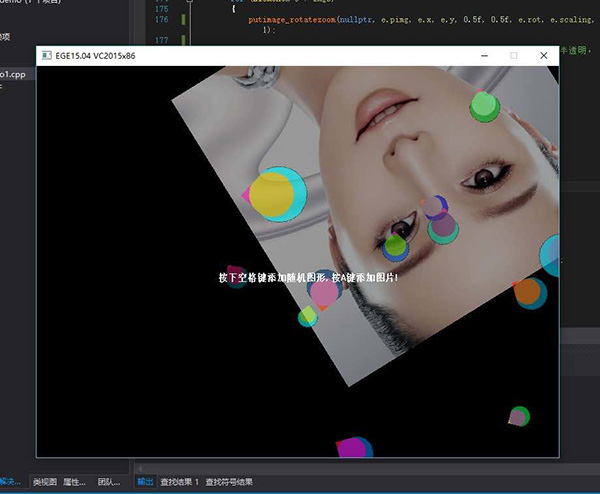Click the pink circle below the instruction text
600x494 pixels.
pos(324,292)
